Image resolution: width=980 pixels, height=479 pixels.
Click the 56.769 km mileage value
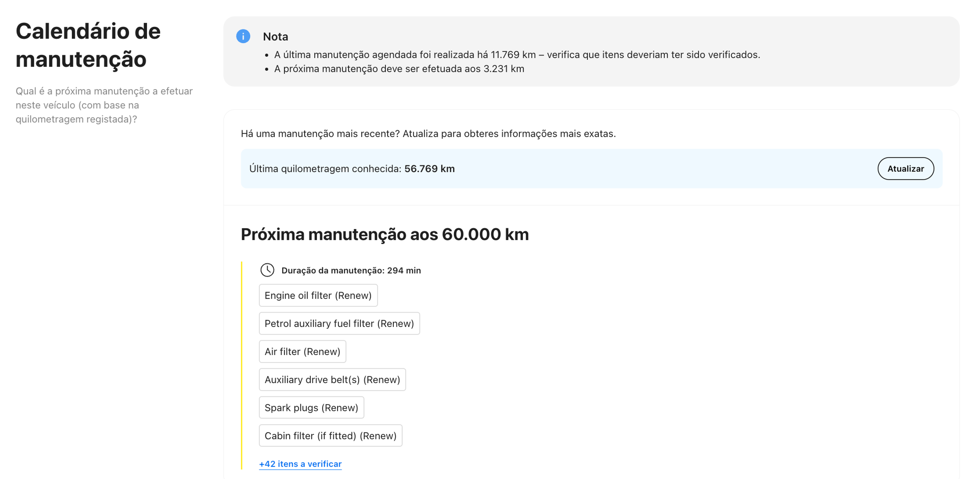429,169
